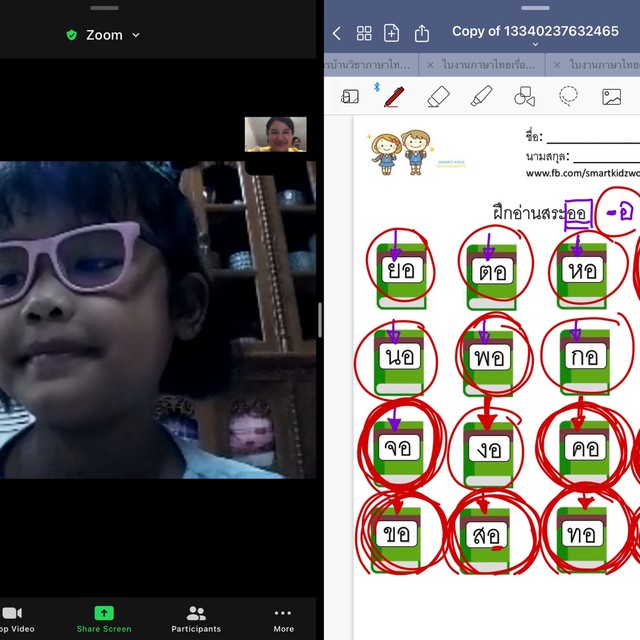The width and height of the screenshot is (640, 640).
Task: Expand the document title chevron
Action: (535, 45)
